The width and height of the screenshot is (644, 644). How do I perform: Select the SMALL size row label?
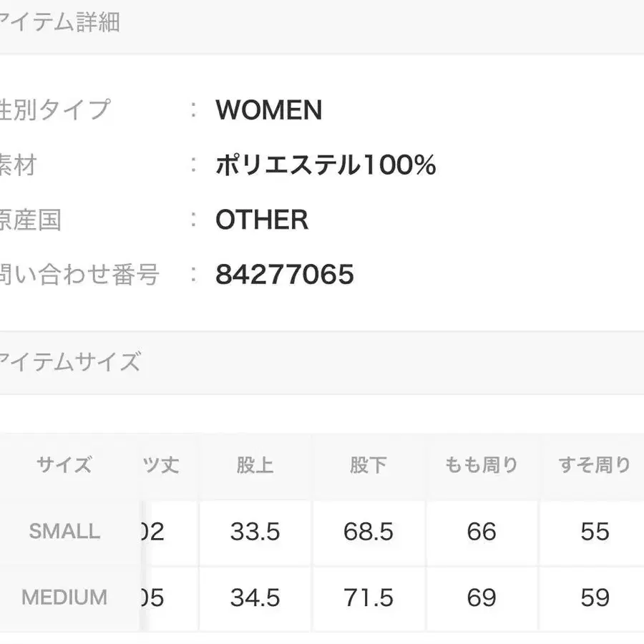pos(64,531)
